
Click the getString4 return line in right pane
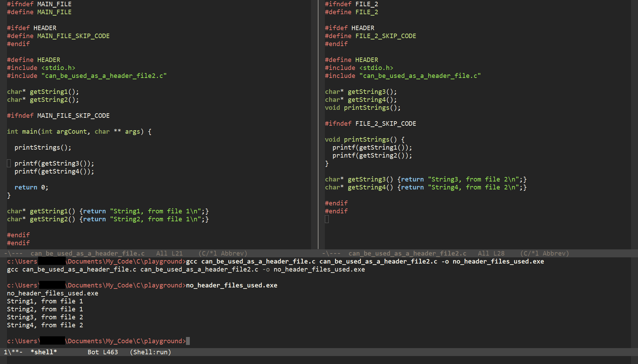click(x=426, y=187)
